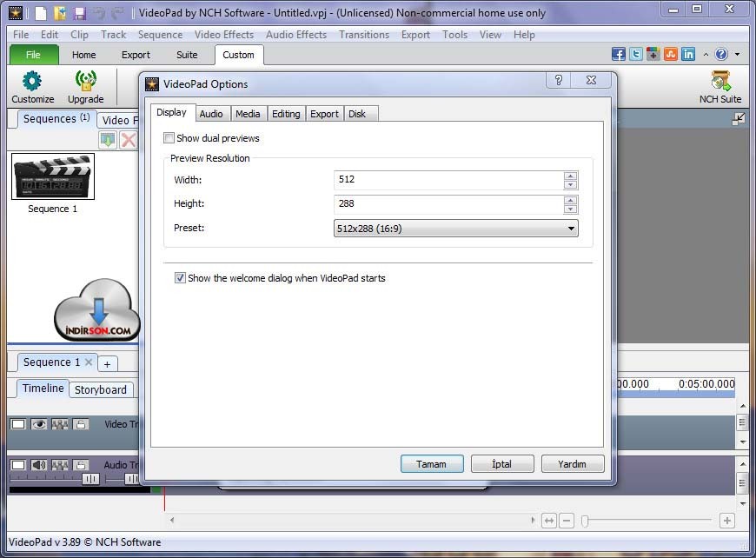Screen dimensions: 756x558
Task: Click the Video Track effects people icon
Action: [60, 424]
